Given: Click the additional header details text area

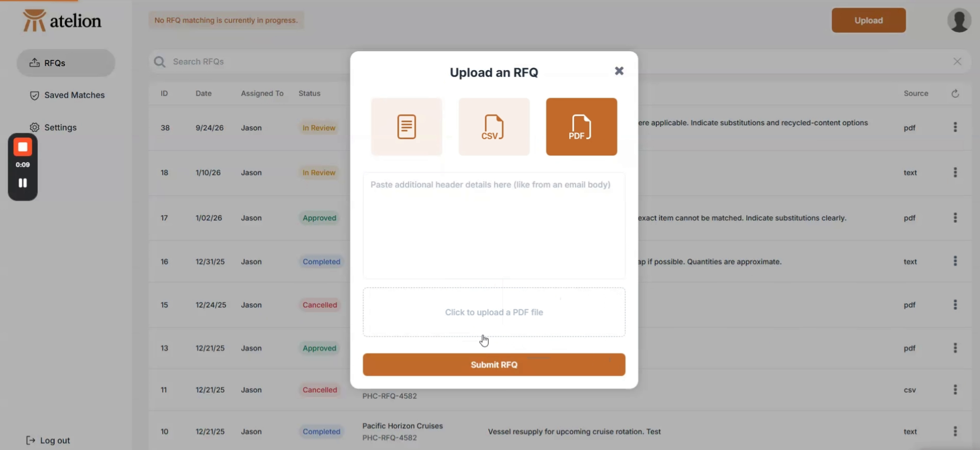Looking at the screenshot, I should pyautogui.click(x=494, y=226).
